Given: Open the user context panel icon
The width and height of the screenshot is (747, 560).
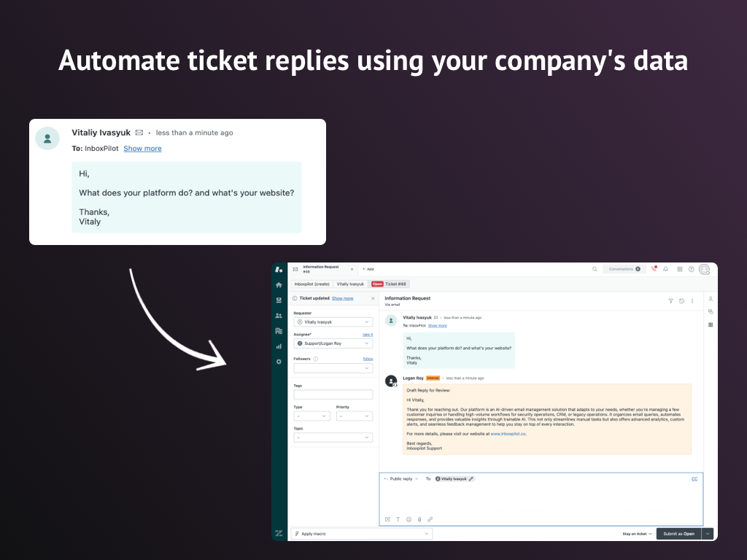Looking at the screenshot, I should coord(711,299).
